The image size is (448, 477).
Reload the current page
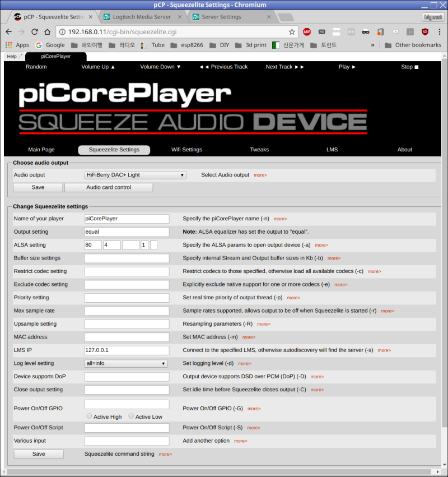35,31
